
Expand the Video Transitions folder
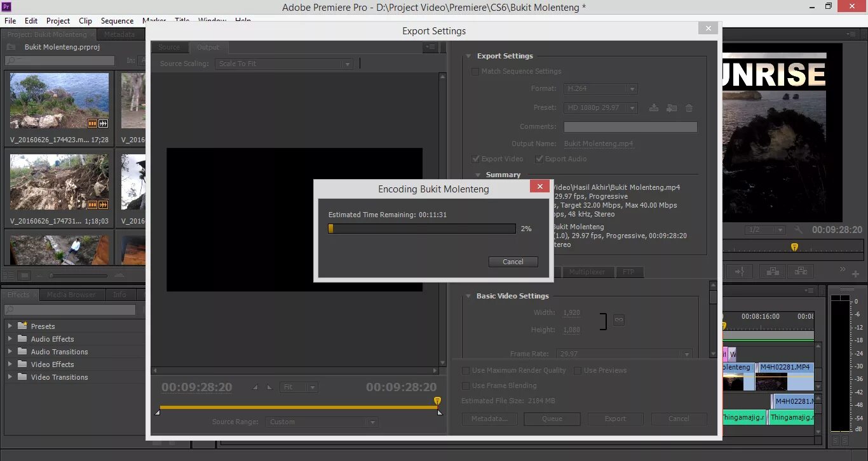10,377
